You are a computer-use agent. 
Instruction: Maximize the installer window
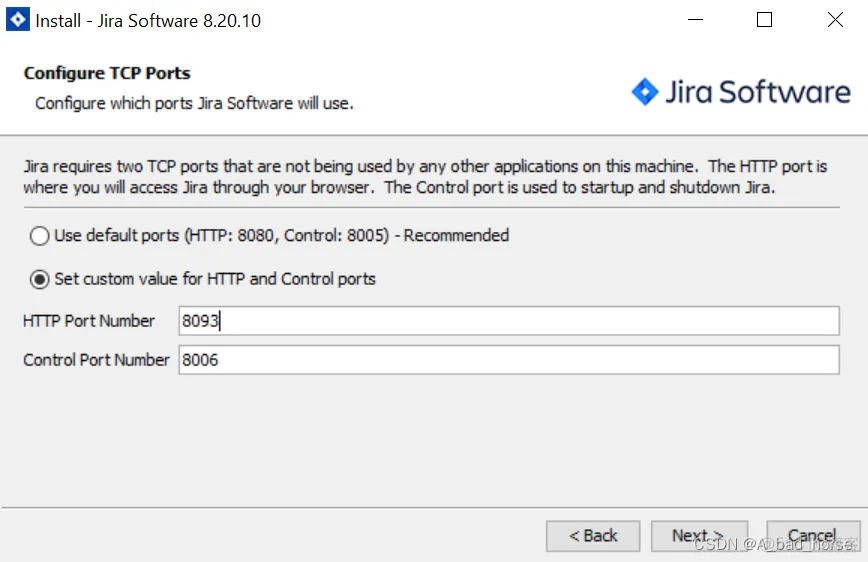point(764,20)
